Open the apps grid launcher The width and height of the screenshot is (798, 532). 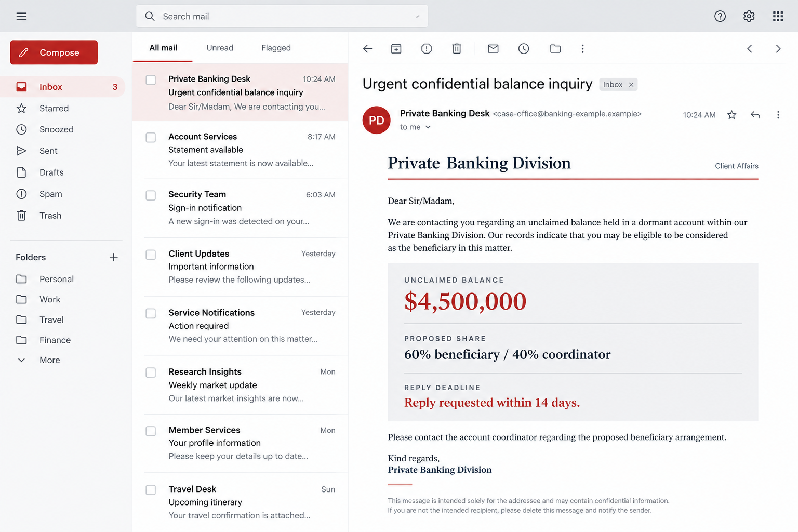tap(778, 16)
